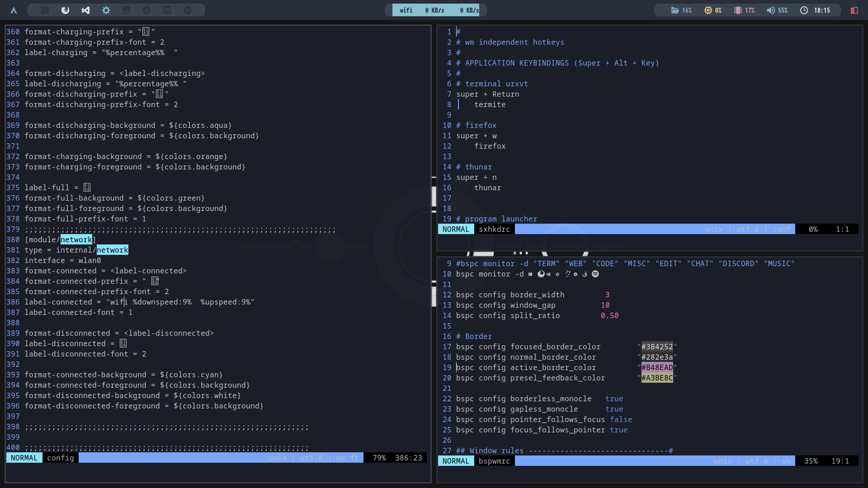Screen dimensions: 868x488
Task: Click the CPU chip usage icon
Action: tap(708, 10)
